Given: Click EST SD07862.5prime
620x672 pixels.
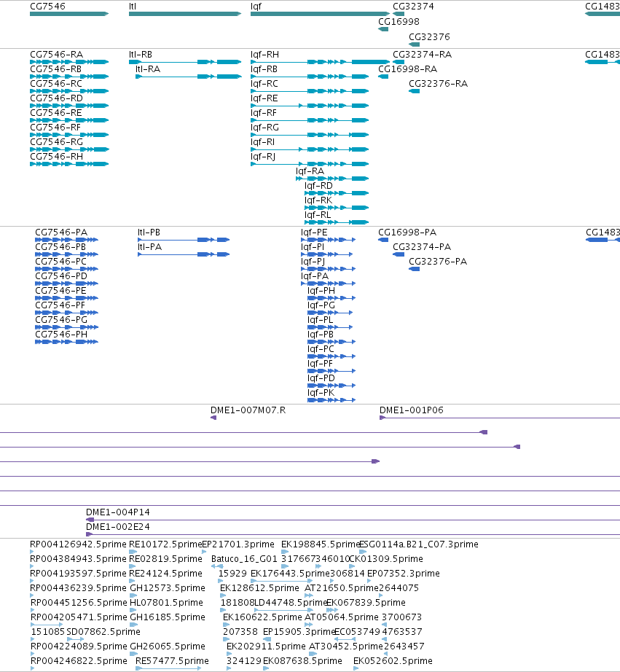Looking at the screenshot, I should coord(103,632).
